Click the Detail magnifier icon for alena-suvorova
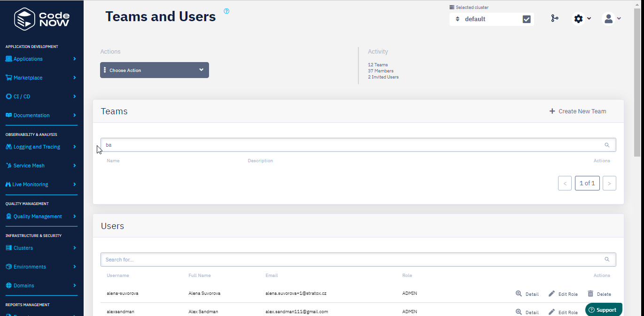 pyautogui.click(x=519, y=293)
